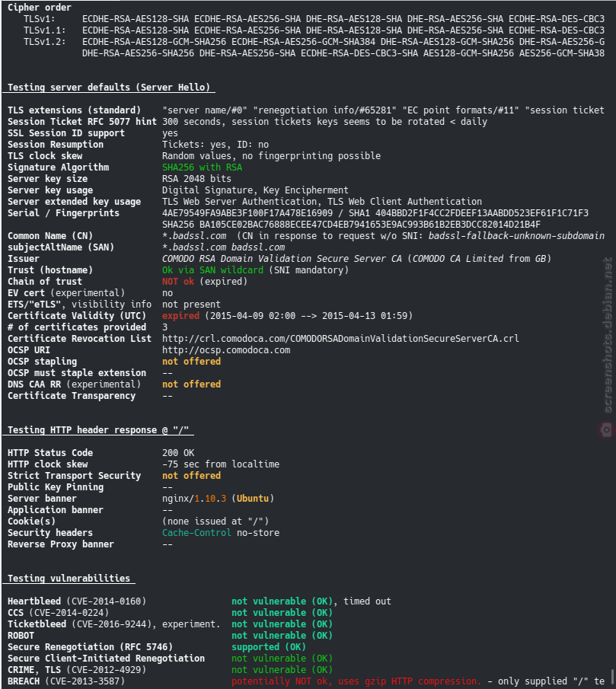Click the terminal scrollbar thumb

[612, 677]
